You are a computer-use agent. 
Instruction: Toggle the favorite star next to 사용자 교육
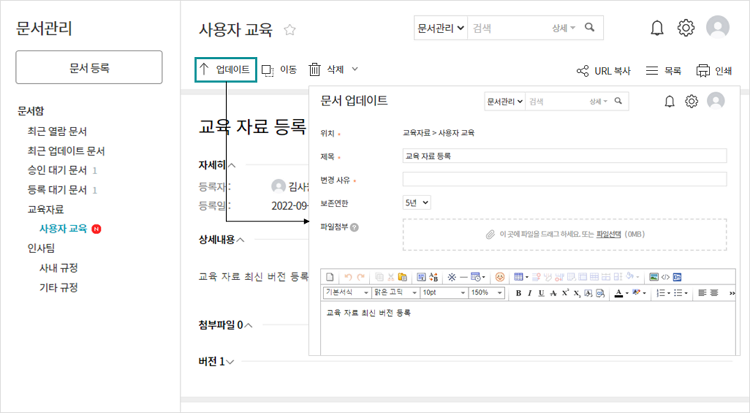click(x=289, y=30)
